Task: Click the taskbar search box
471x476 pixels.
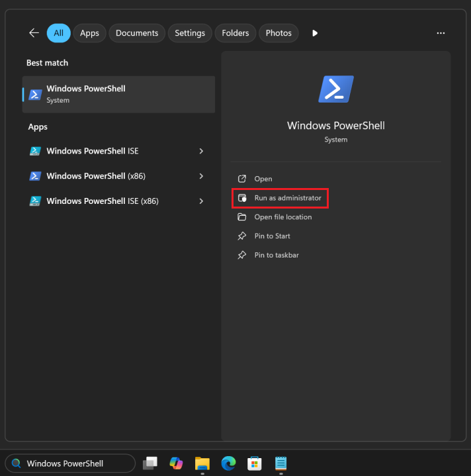Action: (x=70, y=463)
